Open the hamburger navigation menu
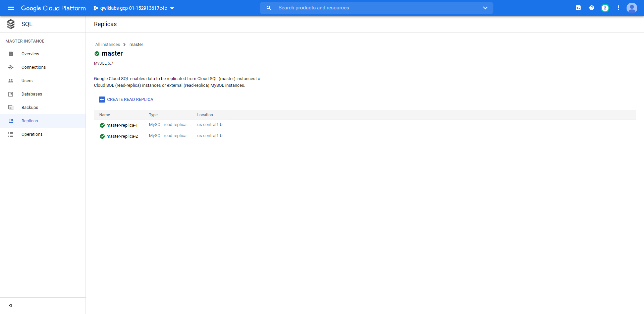 click(x=11, y=8)
